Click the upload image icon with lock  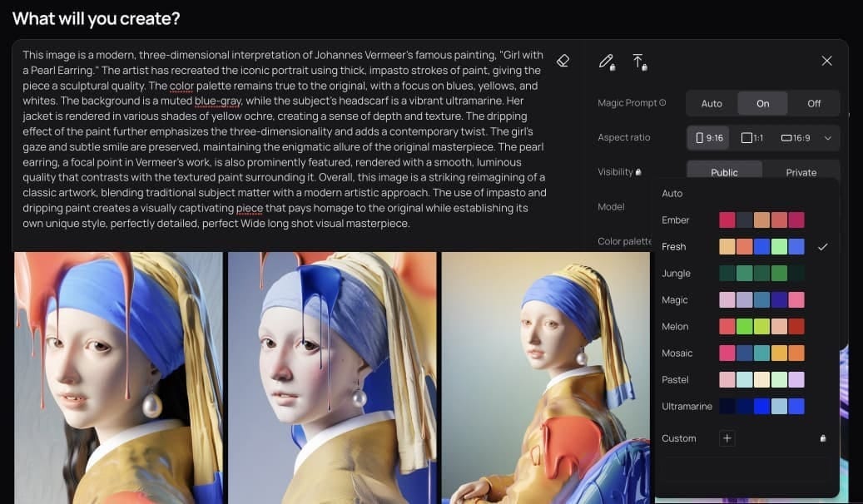coord(639,62)
